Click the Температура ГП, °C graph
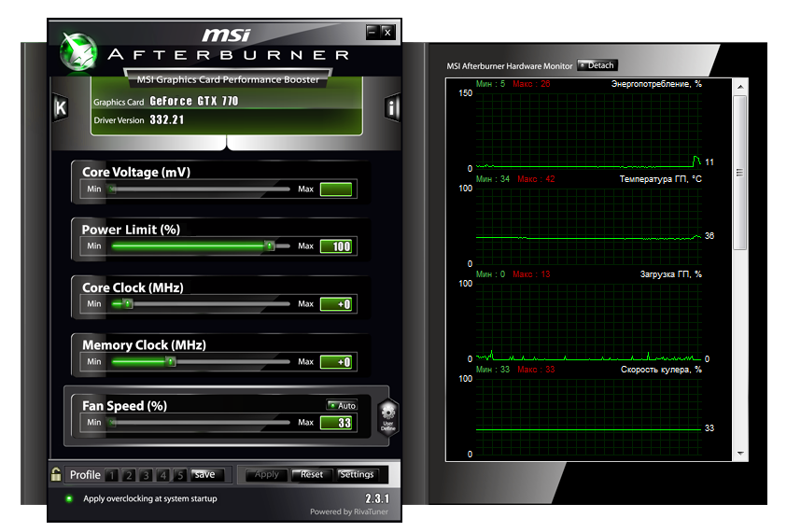Screen dimensions: 787x532 [589, 226]
